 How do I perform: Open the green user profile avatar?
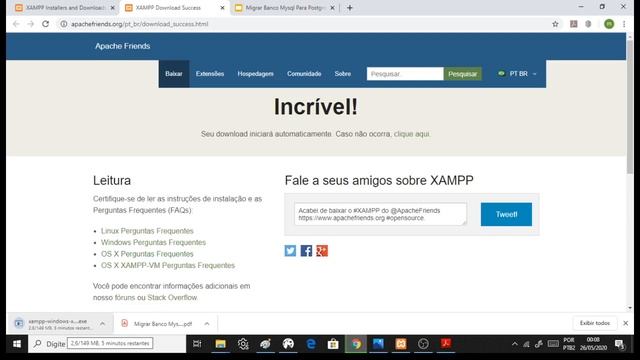click(x=609, y=24)
